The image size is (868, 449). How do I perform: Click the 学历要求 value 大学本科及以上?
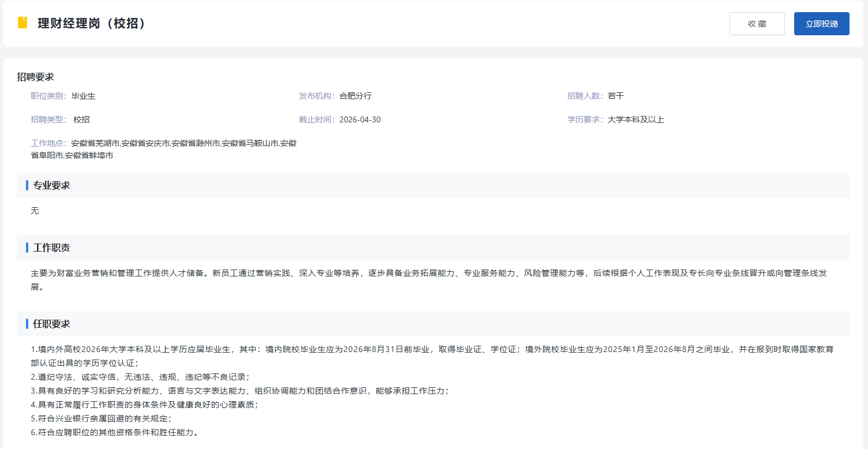point(635,119)
